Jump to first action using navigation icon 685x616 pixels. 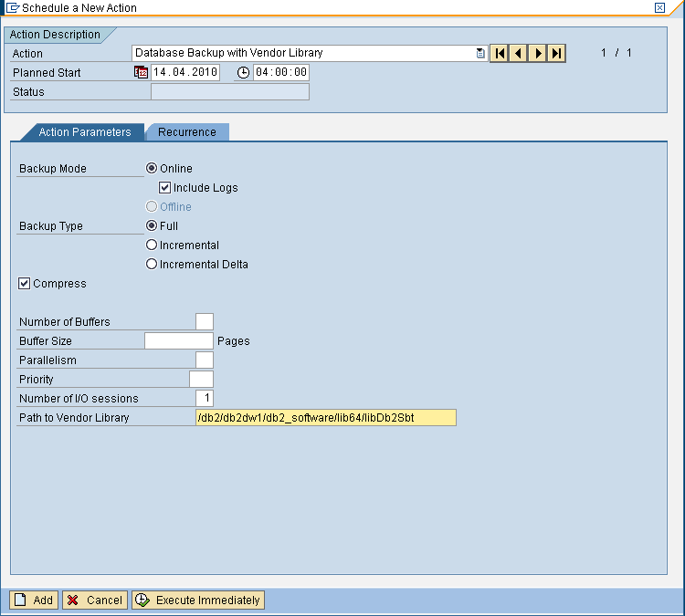(x=500, y=54)
